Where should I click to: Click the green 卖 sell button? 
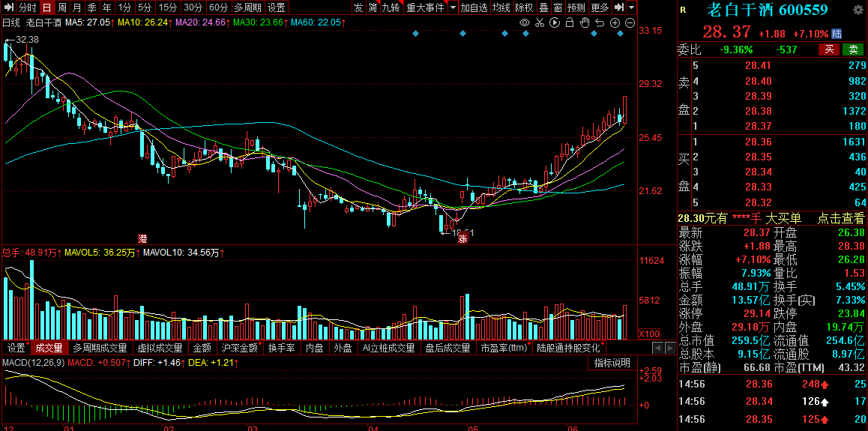click(x=853, y=49)
